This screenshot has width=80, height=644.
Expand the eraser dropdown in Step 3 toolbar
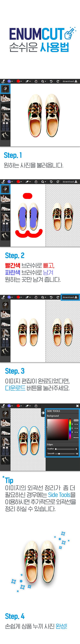click(x=28, y=297)
